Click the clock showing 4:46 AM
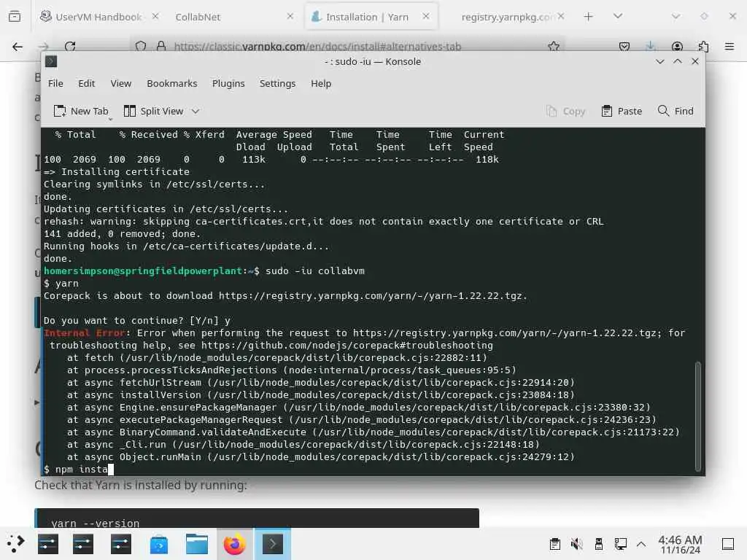Image resolution: width=747 pixels, height=560 pixels. [681, 544]
